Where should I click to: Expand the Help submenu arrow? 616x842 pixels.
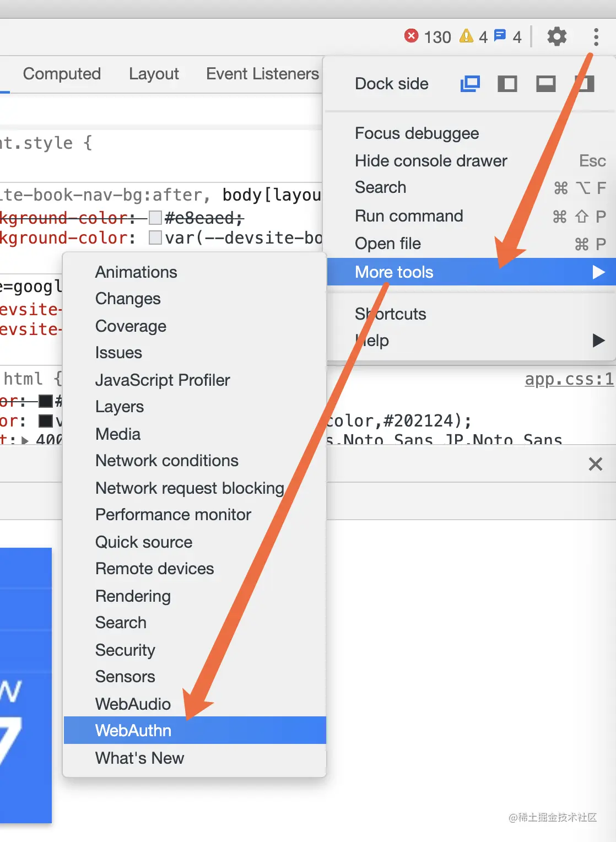[x=598, y=341]
